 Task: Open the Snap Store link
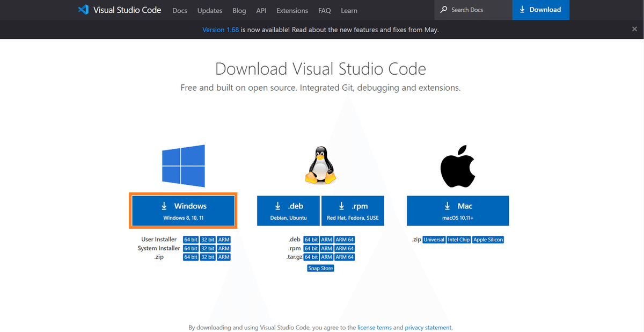[x=320, y=268]
